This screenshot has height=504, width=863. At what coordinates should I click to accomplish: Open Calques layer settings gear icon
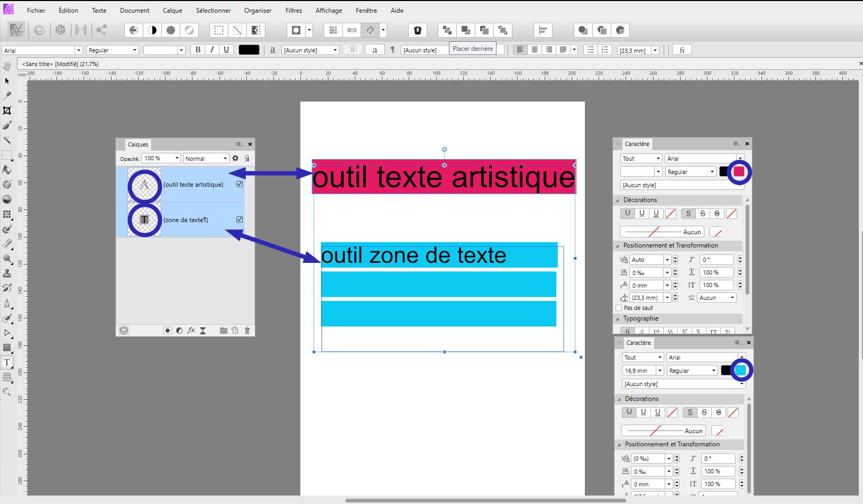(235, 158)
